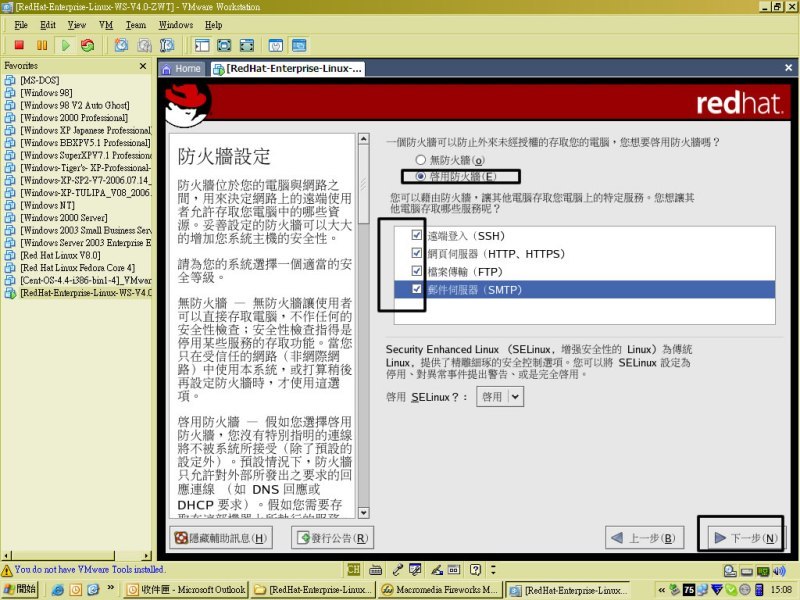Select the RedHat-Enterprise-Linux tab
Viewport: 800px width, 600px height.
click(287, 69)
